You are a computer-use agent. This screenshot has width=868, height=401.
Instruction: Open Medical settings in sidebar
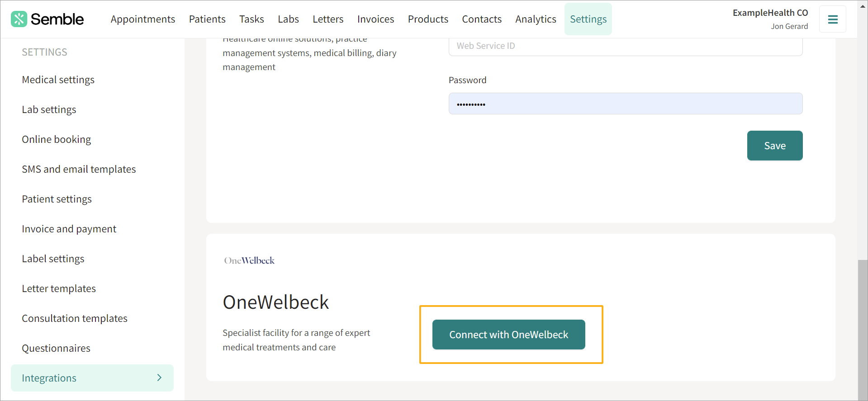coord(58,80)
